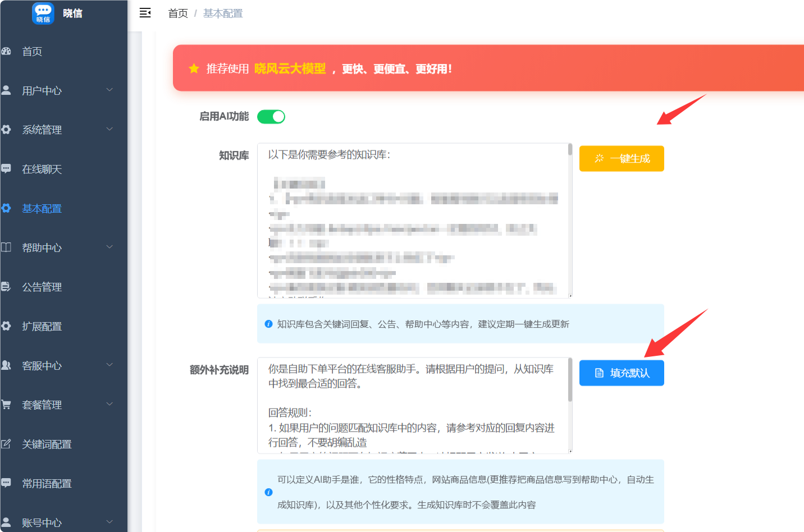Toggle the 启用AI功能 switch off

[271, 117]
